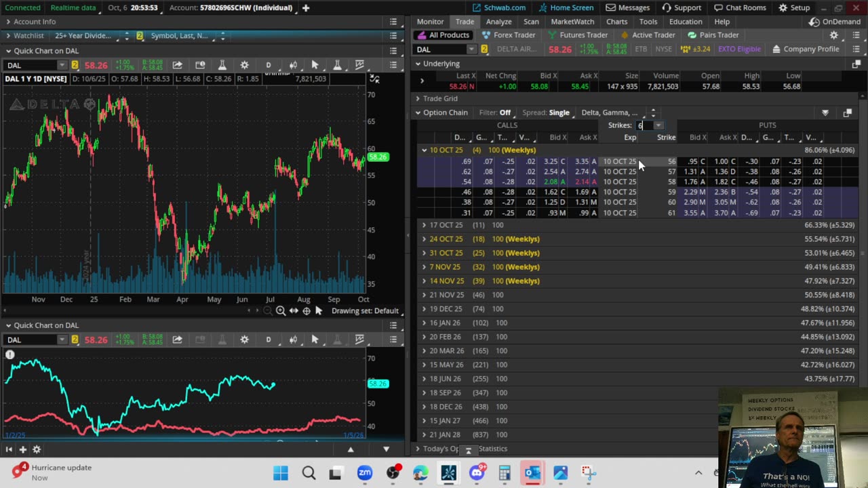Click the Hurricane update notification in the taskbar
The width and height of the screenshot is (868, 488).
53,472
